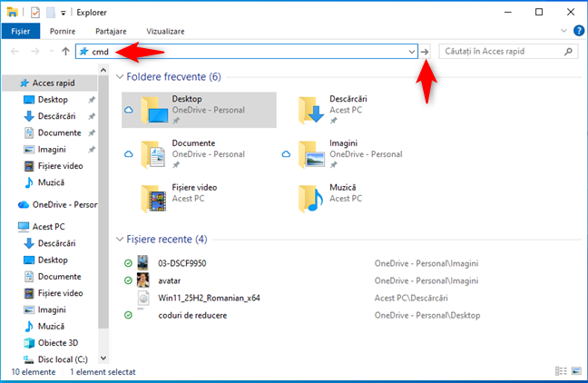The height and width of the screenshot is (383, 588).
Task: Click the cloud status icon beside Desktop tile
Action: [129, 110]
